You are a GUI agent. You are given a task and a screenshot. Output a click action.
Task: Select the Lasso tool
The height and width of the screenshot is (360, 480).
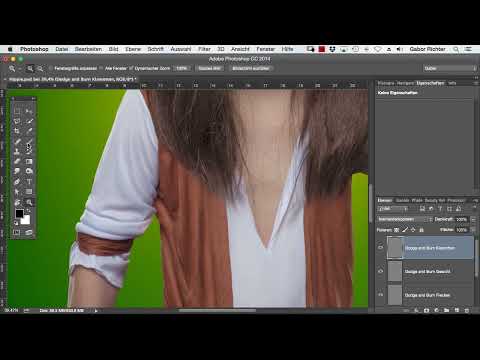(17, 121)
